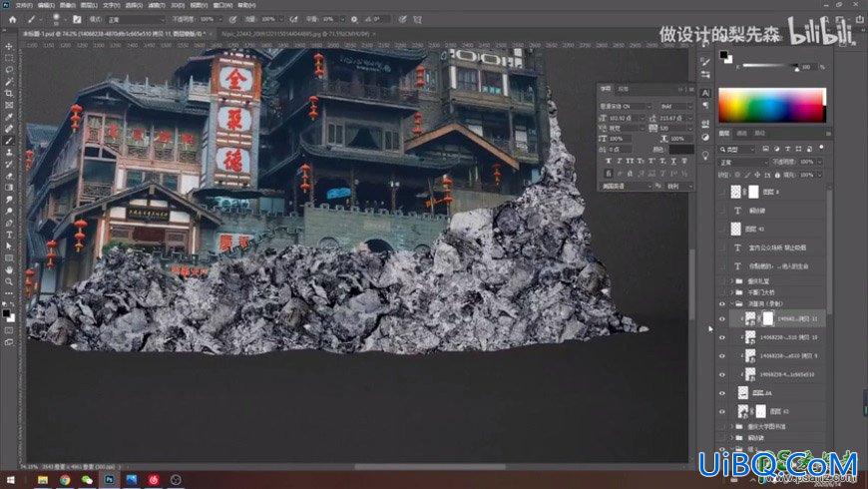The image size is (868, 489).
Task: Click the Windows Start button
Action: [9, 480]
